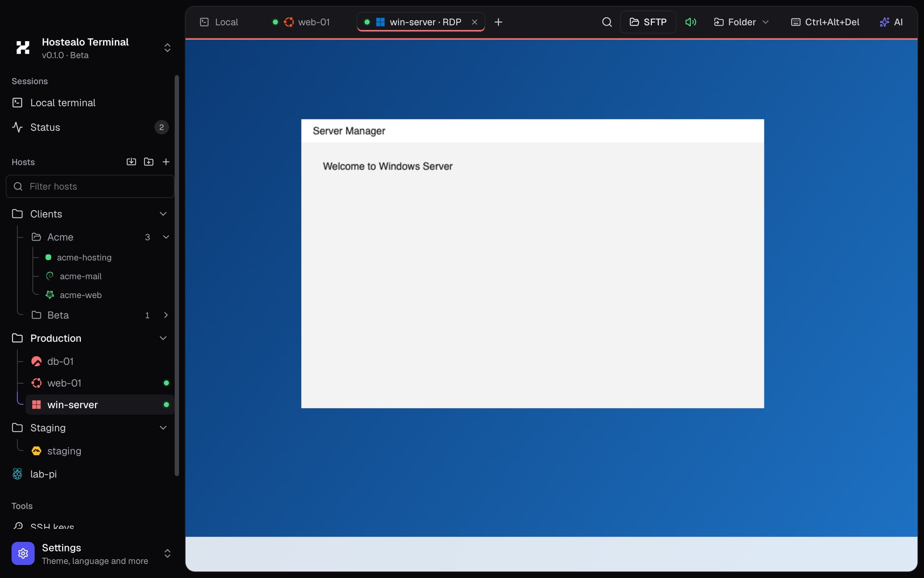This screenshot has width=924, height=578.
Task: Click the new folder icon in Hosts
Action: coord(149,162)
